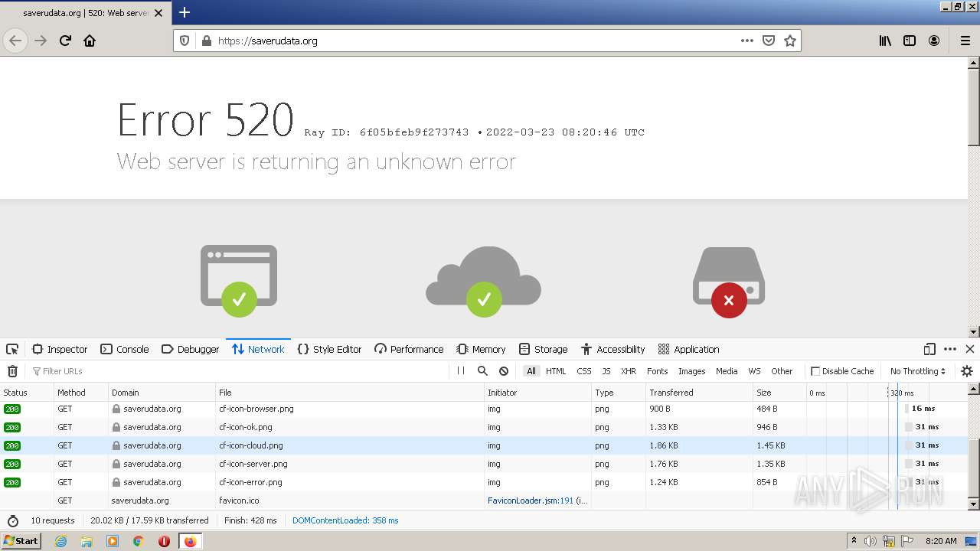Search network requests with magnifier

(x=482, y=370)
